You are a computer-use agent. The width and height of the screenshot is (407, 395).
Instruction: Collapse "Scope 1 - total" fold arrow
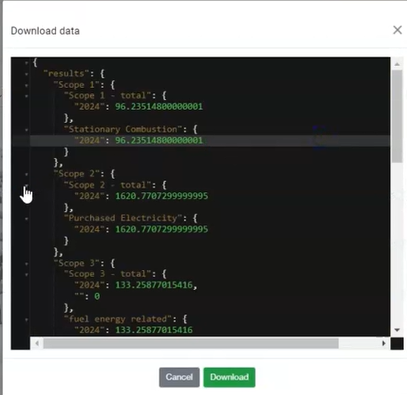point(26,96)
